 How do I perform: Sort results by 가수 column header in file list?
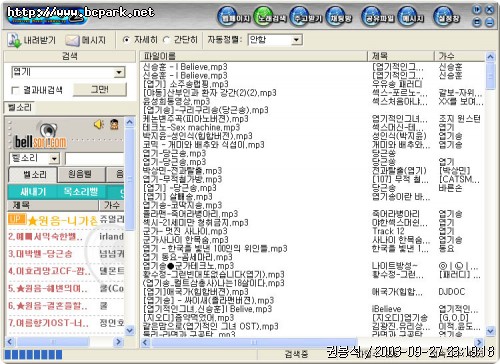tap(460, 56)
